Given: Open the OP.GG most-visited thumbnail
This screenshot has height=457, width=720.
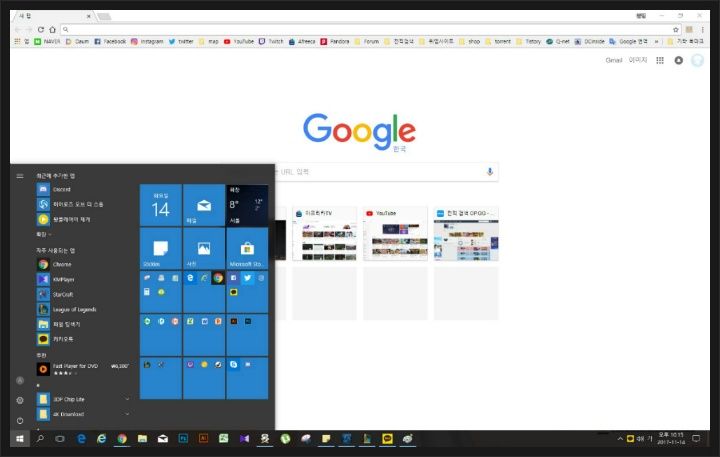Looking at the screenshot, I should click(x=466, y=234).
